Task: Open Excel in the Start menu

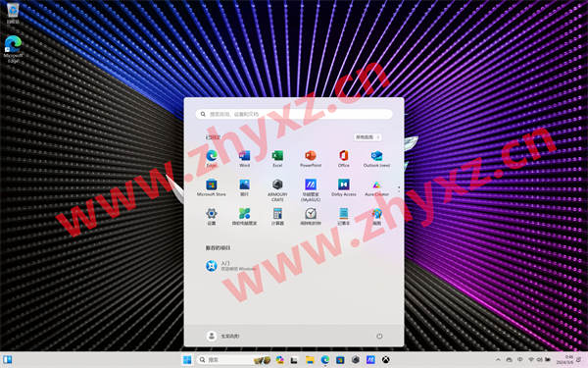Action: pyautogui.click(x=277, y=158)
